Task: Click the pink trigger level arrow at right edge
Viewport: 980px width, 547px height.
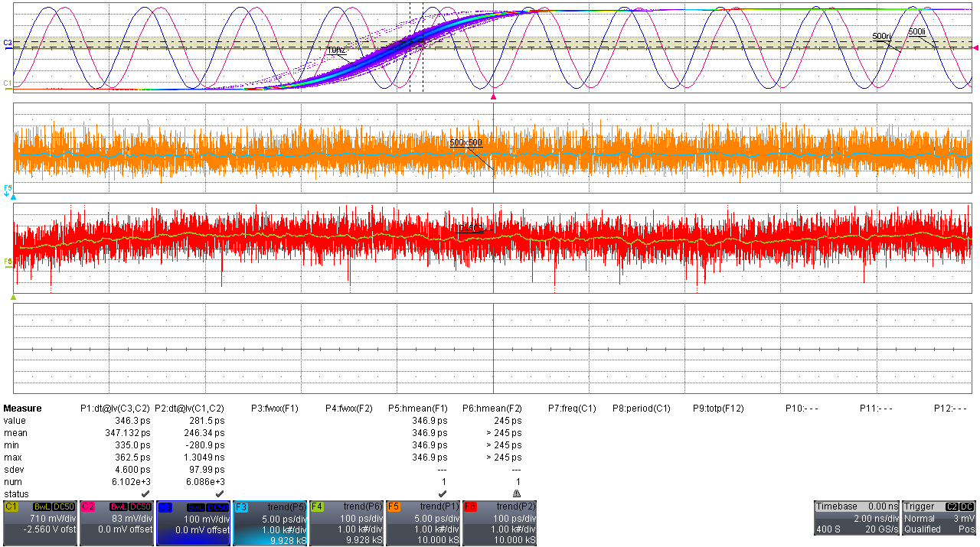Action: coord(975,47)
